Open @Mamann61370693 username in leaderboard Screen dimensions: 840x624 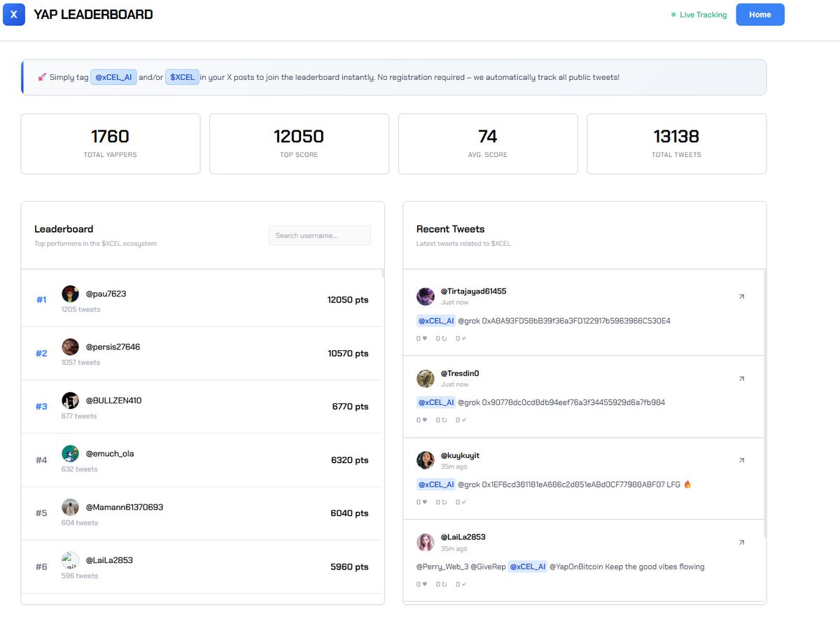click(125, 507)
